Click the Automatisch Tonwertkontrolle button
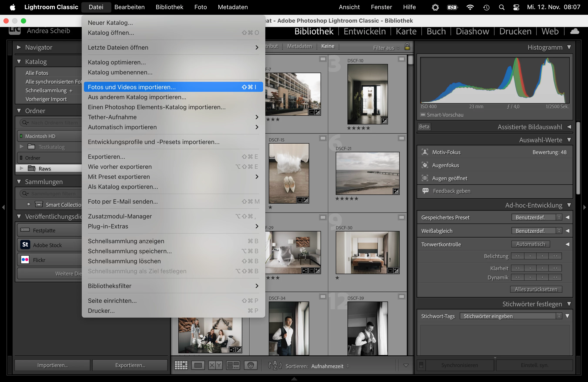588x382 pixels. click(530, 244)
